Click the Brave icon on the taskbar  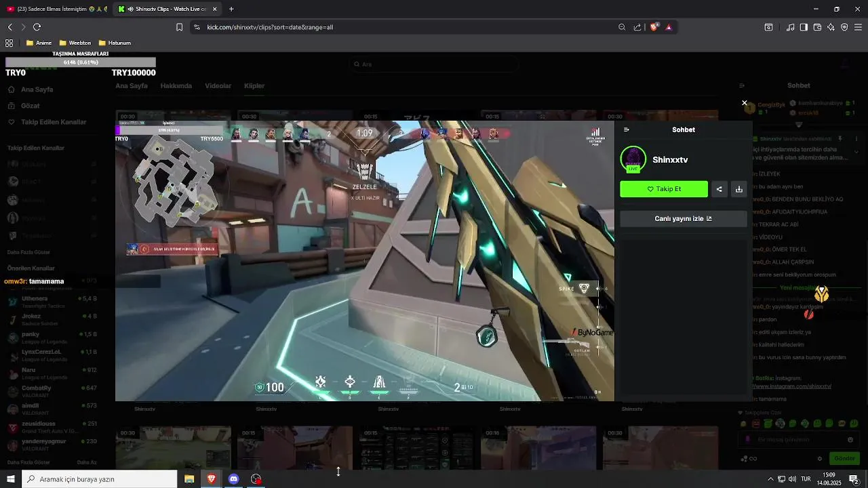coord(212,479)
